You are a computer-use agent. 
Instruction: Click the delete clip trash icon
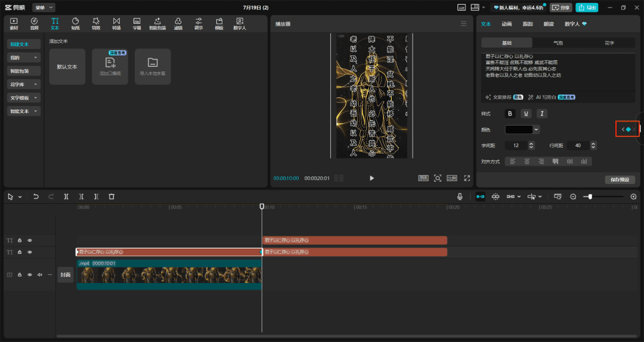(112, 197)
